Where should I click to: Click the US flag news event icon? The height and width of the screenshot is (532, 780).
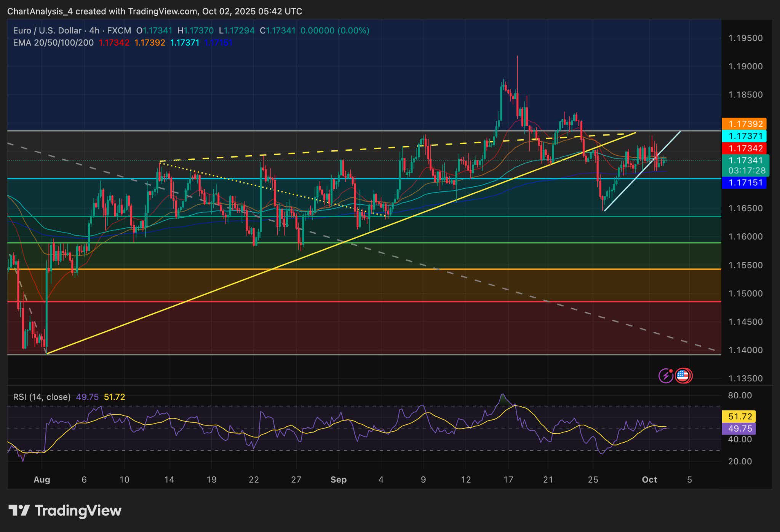point(684,375)
